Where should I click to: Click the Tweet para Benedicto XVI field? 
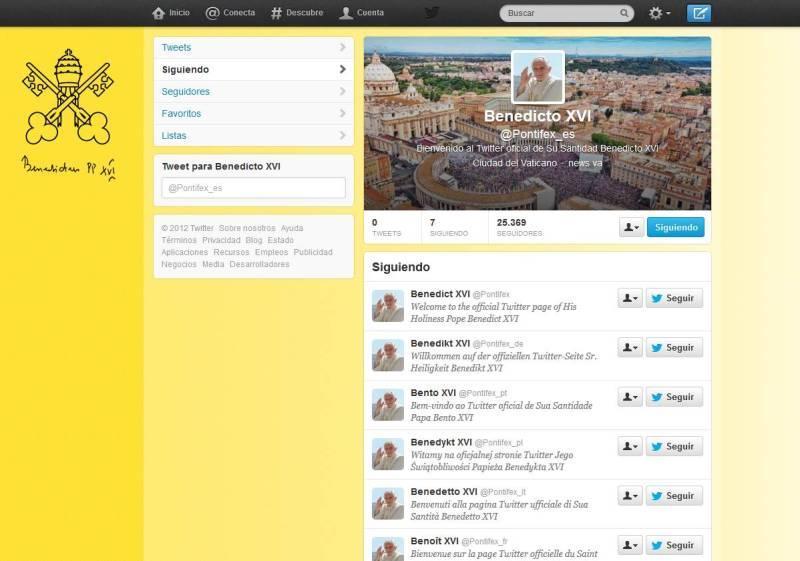point(253,188)
